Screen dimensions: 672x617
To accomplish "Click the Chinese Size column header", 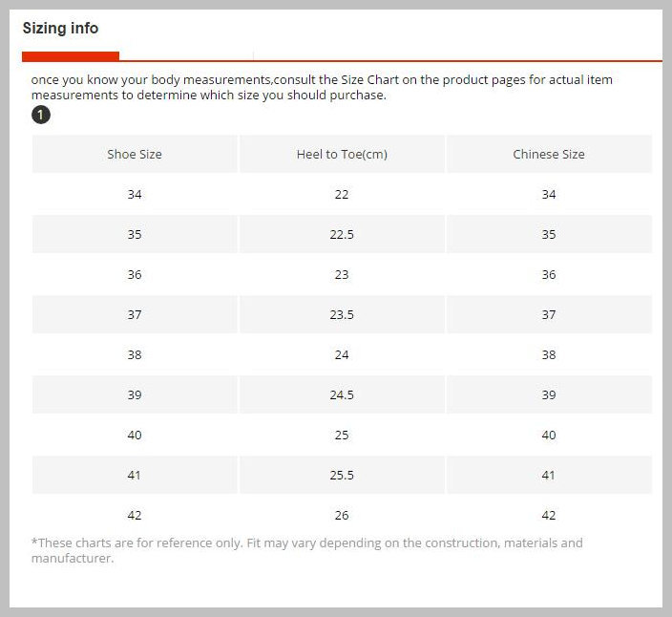I will 549,154.
